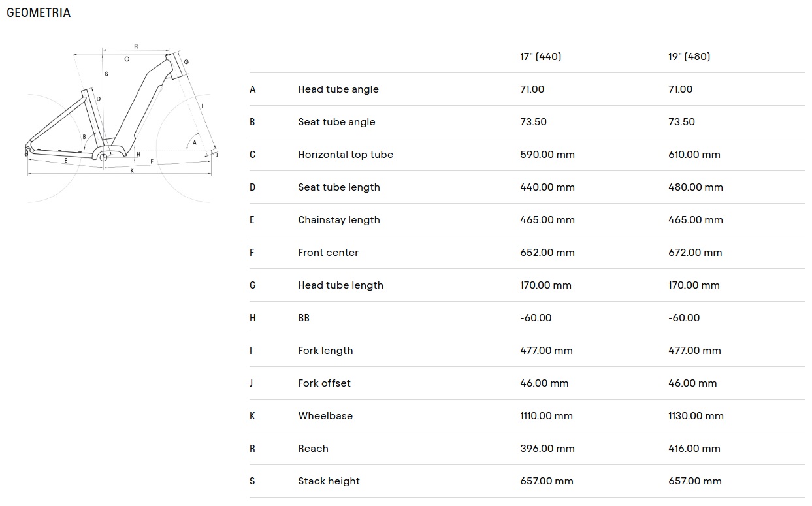Click the Seat tube length label
This screenshot has height=506, width=812.
(339, 187)
